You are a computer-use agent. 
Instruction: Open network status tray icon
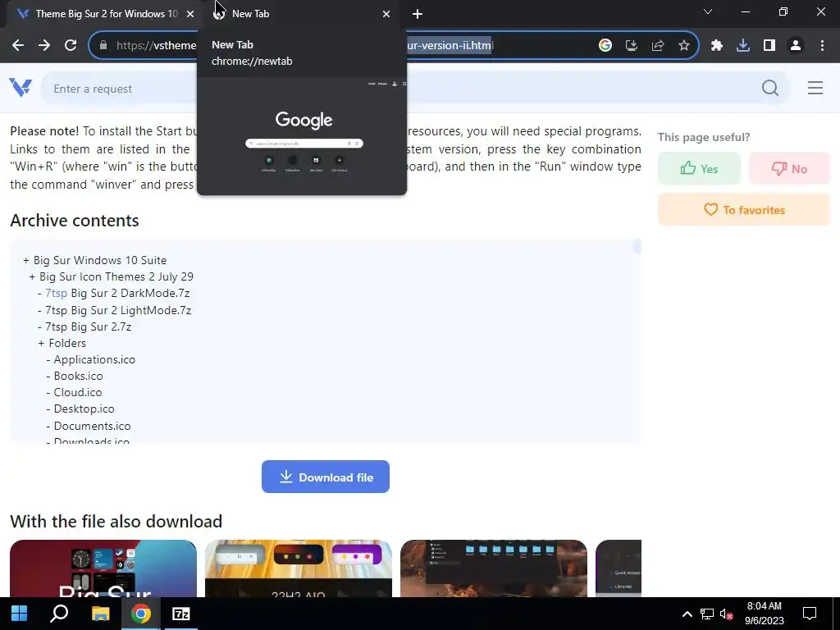pyautogui.click(x=706, y=614)
